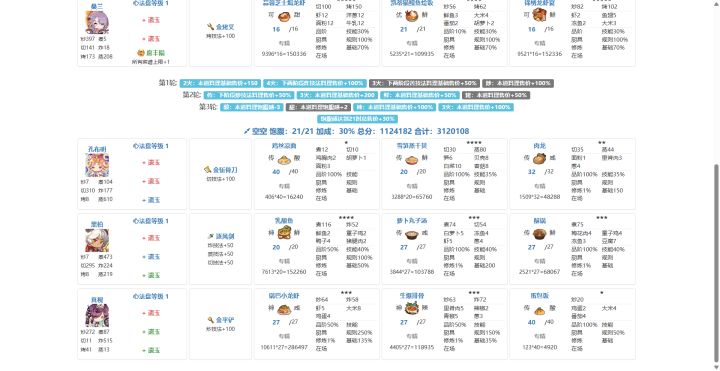Image resolution: width=720 pixels, height=371 pixels.
Task: Click the text 406*40=16240
Action: [284, 197]
